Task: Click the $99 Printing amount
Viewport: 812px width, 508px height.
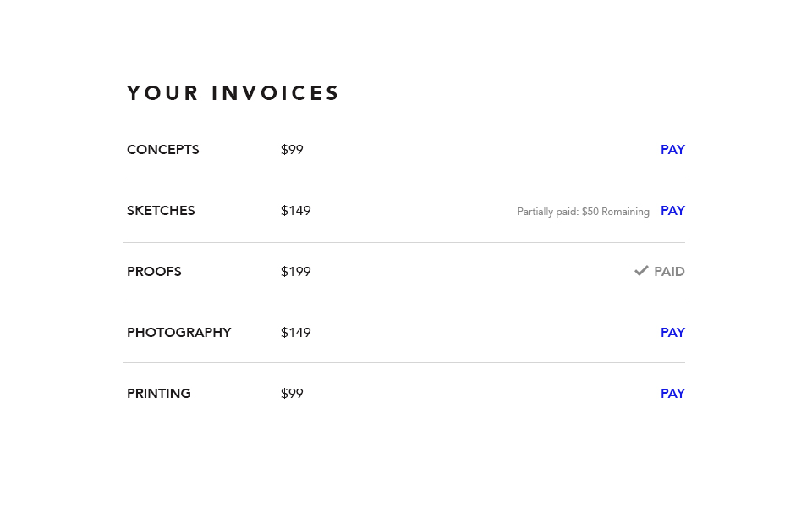Action: point(292,394)
